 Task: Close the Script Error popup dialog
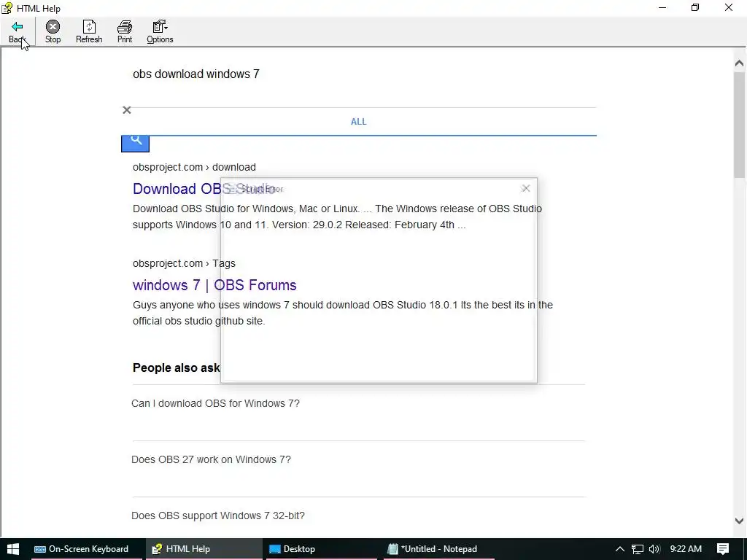click(x=525, y=189)
